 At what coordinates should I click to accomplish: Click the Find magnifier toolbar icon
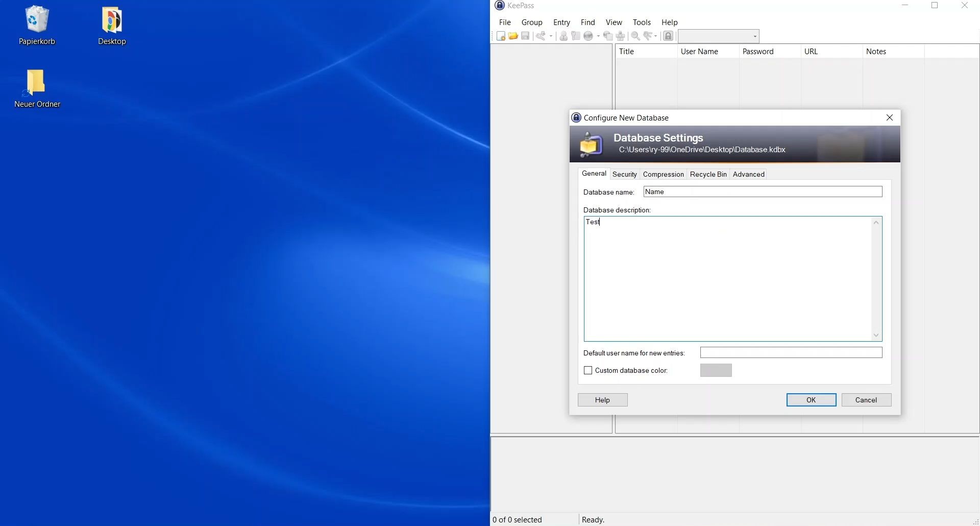[x=635, y=36]
